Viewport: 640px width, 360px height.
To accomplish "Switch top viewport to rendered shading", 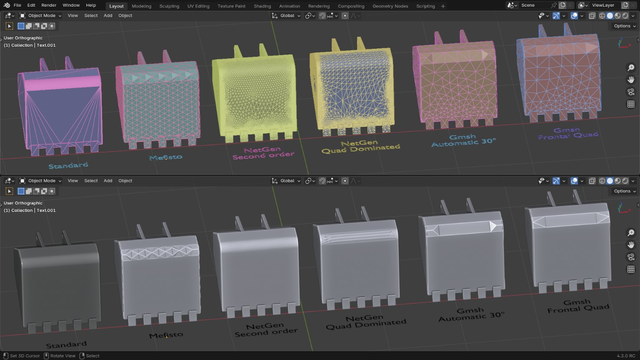I will [625, 16].
